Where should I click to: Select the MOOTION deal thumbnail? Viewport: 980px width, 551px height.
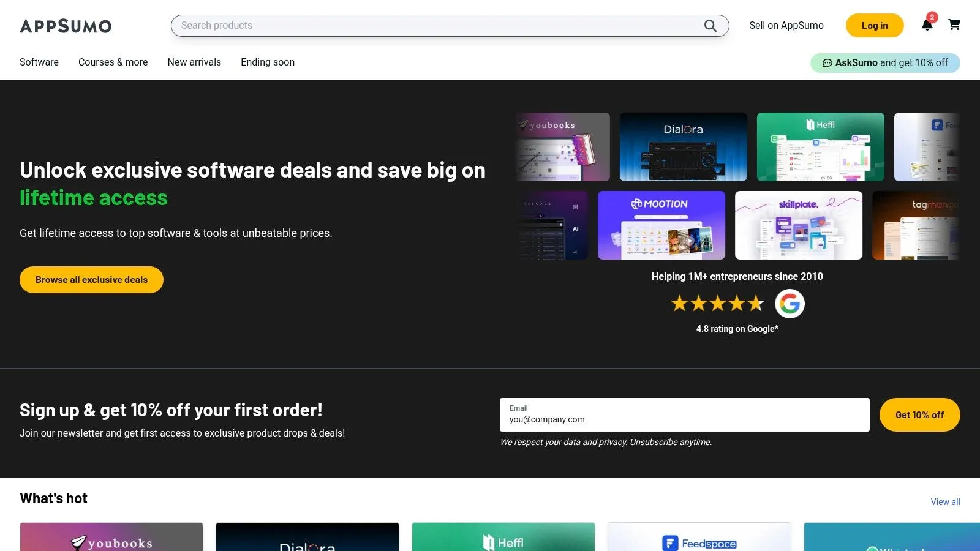661,225
